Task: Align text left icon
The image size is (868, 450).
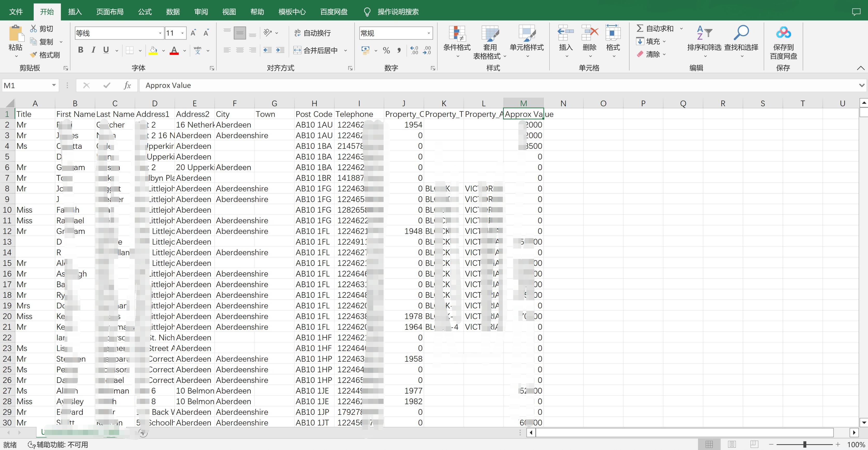Action: point(228,50)
